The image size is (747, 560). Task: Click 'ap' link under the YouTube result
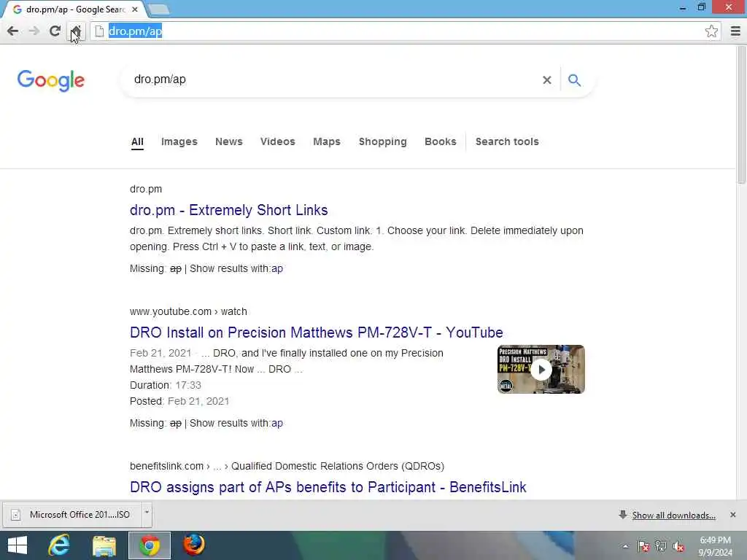click(277, 424)
